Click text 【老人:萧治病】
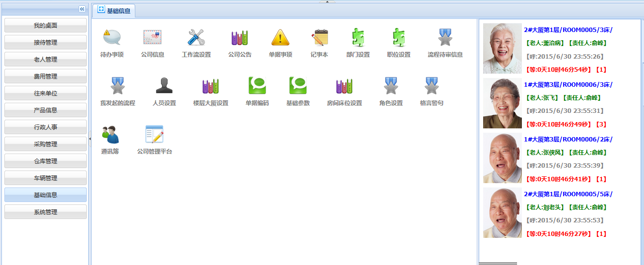Viewport: 644px width, 265px height. coord(545,43)
